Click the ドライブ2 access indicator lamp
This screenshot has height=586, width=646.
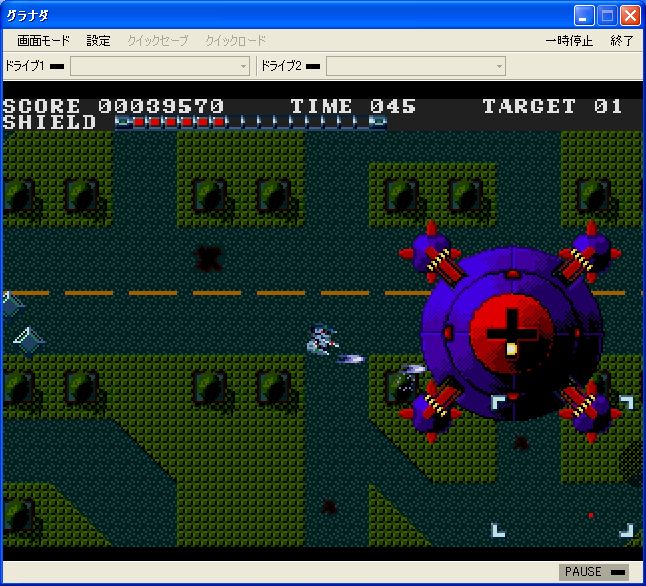(x=313, y=66)
